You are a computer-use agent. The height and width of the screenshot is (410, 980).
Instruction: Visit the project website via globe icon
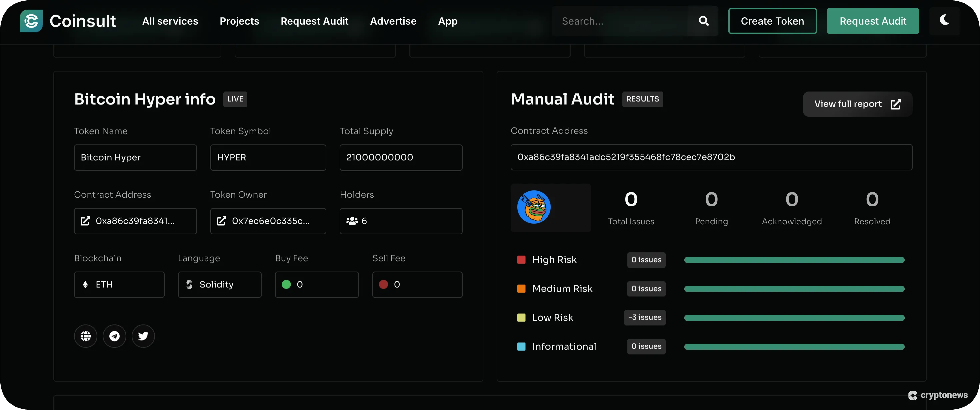[85, 336]
